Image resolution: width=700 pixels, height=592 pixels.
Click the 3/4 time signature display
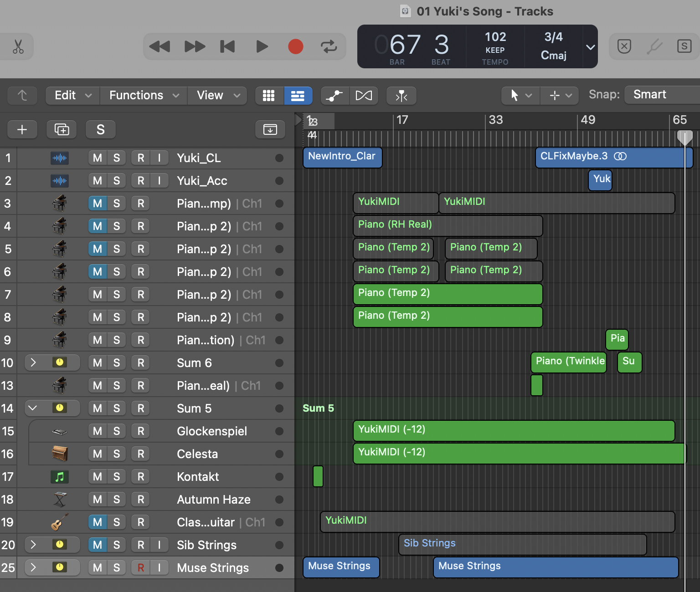point(553,37)
